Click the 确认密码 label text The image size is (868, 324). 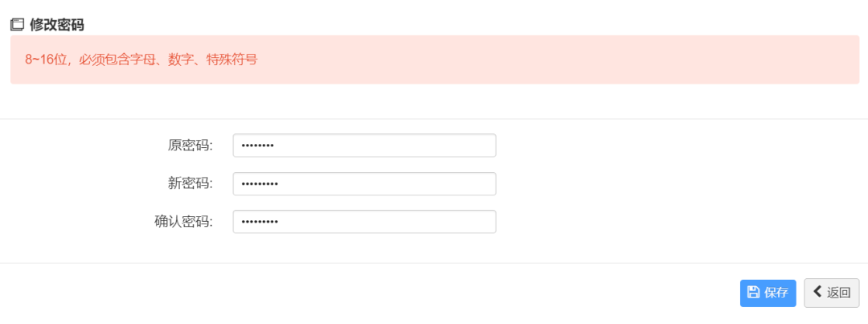click(184, 222)
